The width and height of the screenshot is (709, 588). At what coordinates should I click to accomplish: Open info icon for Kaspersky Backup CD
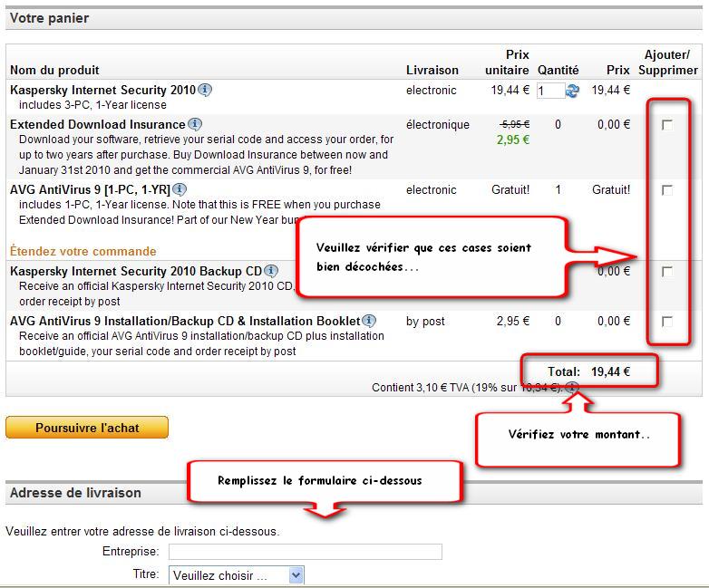pyautogui.click(x=271, y=271)
